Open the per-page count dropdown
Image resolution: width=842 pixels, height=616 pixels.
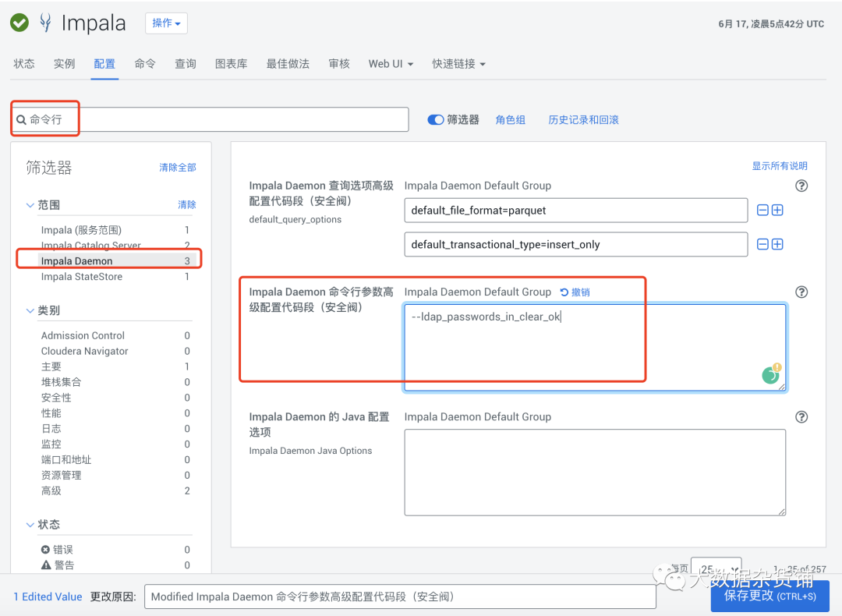point(716,568)
